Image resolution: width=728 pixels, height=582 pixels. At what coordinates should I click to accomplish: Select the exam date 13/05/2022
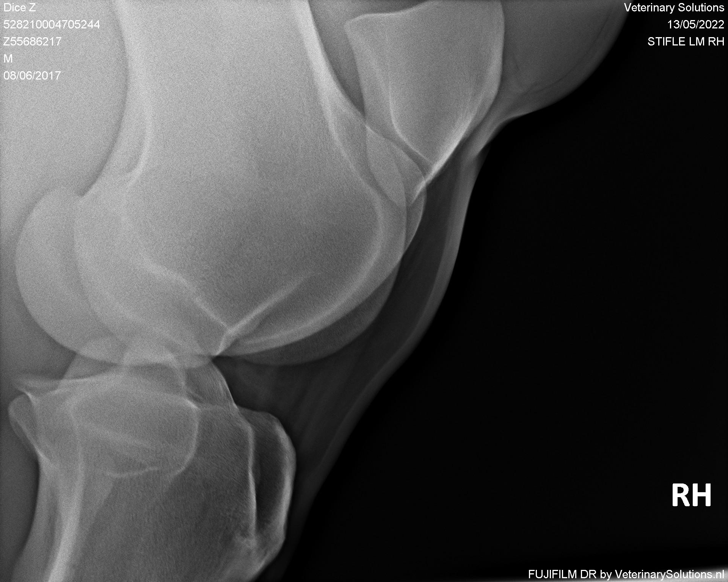[696, 25]
